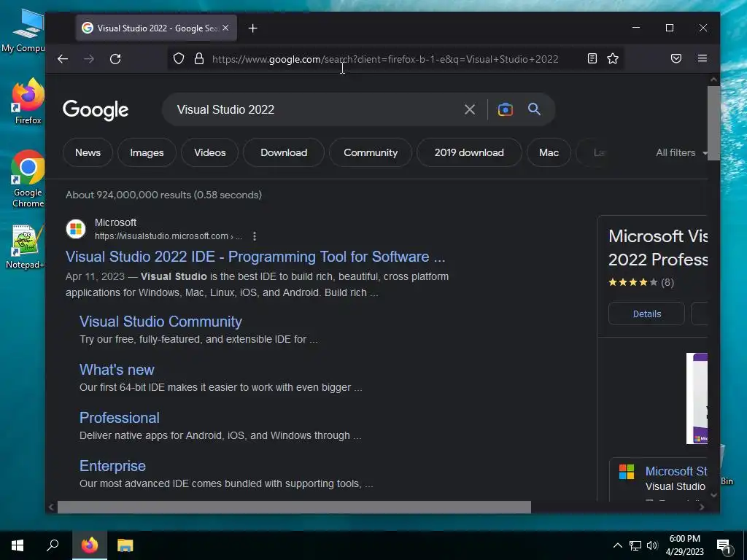
Task: Select the Videos filter chip
Action: [x=209, y=152]
